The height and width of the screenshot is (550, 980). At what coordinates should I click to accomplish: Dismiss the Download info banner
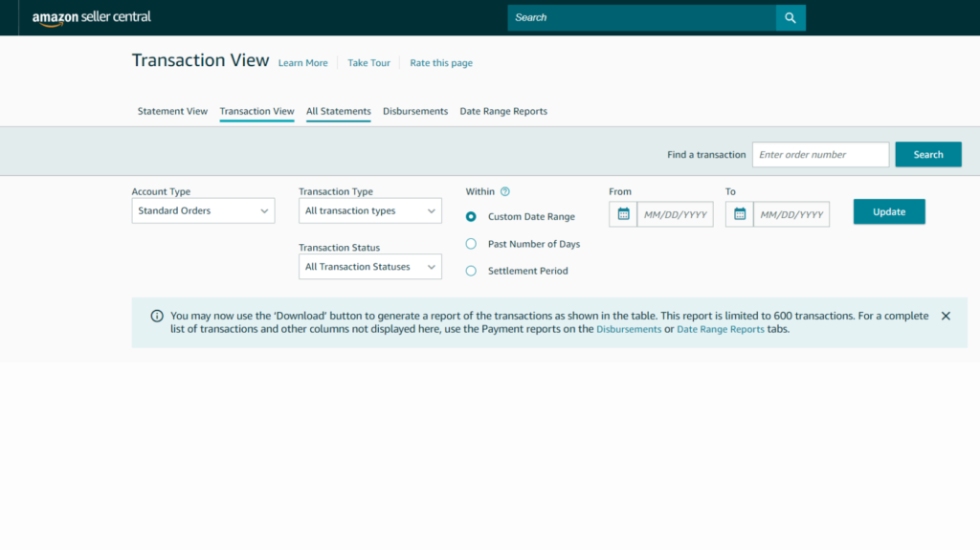pos(946,316)
